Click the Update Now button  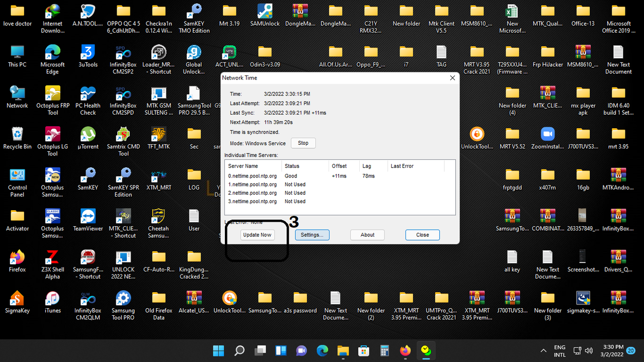point(257,235)
